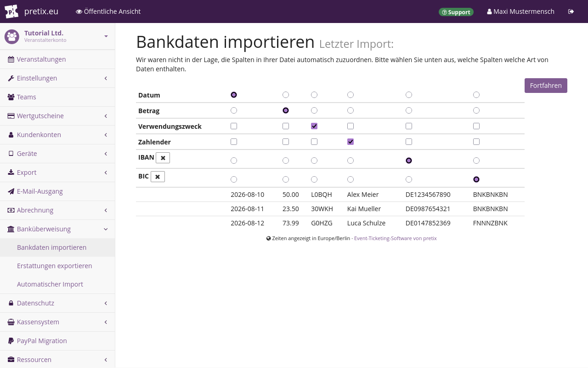Image resolution: width=588 pixels, height=368 pixels.
Task: Uncheck Zahlender for the Alex Meier column
Action: pyautogui.click(x=351, y=142)
